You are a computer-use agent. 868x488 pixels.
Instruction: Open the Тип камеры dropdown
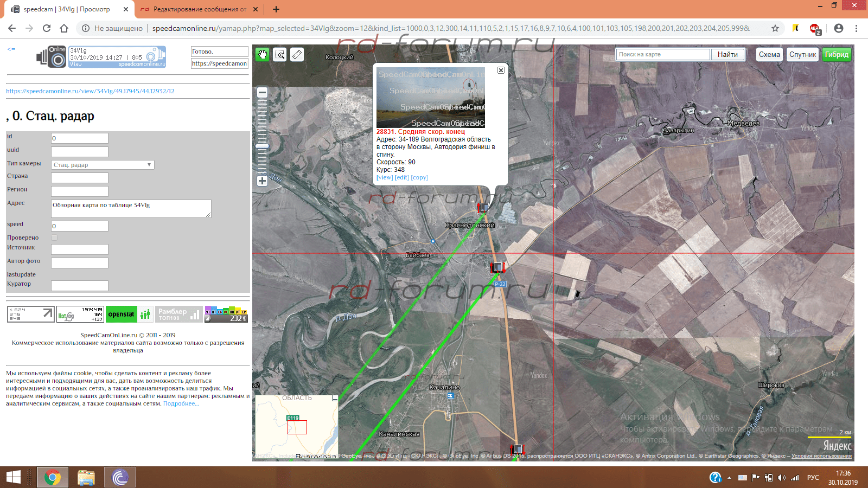point(103,165)
